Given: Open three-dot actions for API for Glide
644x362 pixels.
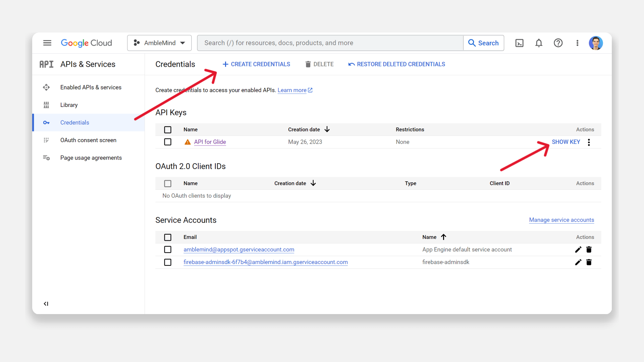Looking at the screenshot, I should click(589, 142).
